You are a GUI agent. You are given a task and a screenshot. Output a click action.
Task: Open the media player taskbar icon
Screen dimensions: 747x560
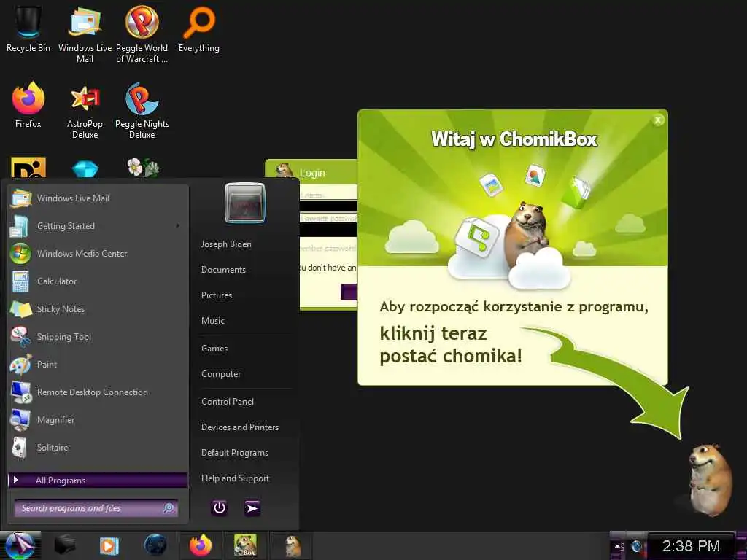click(x=109, y=545)
